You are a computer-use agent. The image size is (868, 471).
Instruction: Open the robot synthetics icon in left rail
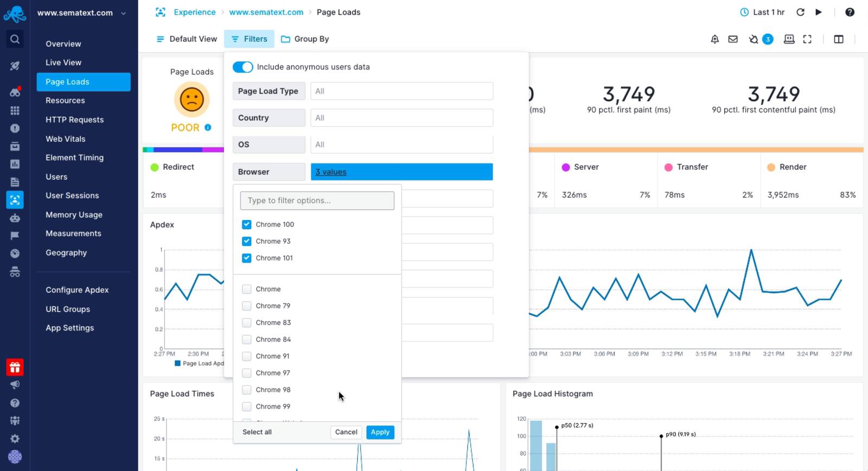click(15, 218)
